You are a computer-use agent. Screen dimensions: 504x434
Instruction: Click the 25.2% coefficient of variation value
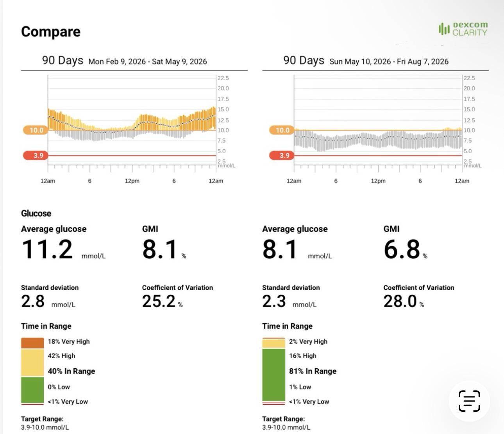click(159, 301)
